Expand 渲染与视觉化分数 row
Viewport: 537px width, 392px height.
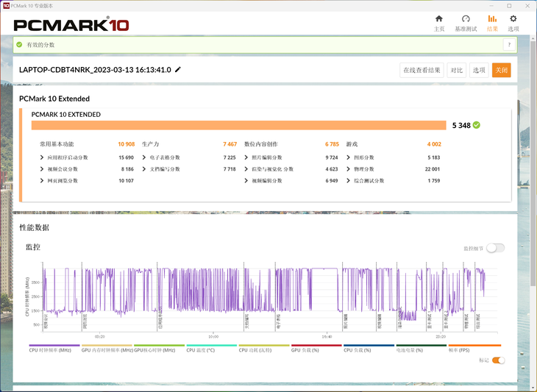point(246,169)
